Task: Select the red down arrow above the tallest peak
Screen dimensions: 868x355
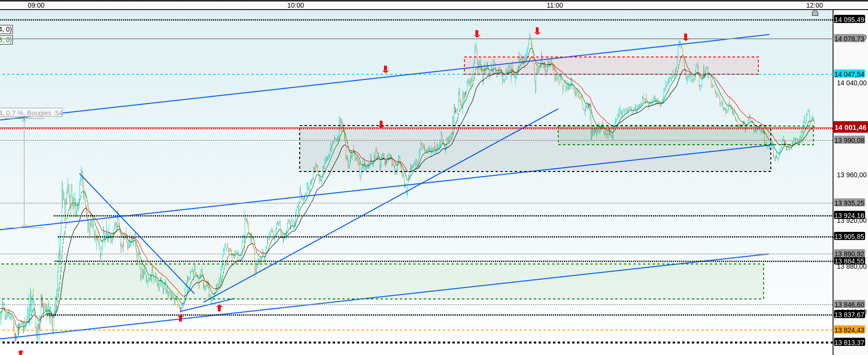Action: coord(537,31)
